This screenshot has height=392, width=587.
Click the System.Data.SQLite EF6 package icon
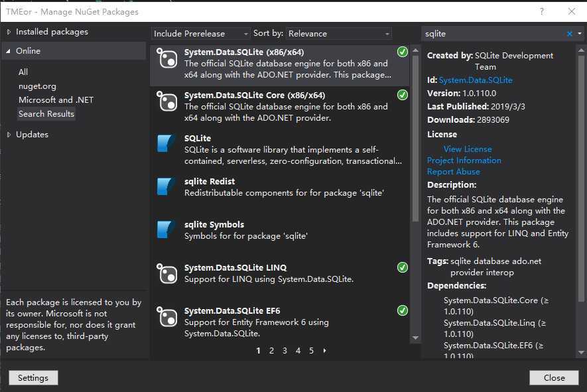tap(166, 317)
